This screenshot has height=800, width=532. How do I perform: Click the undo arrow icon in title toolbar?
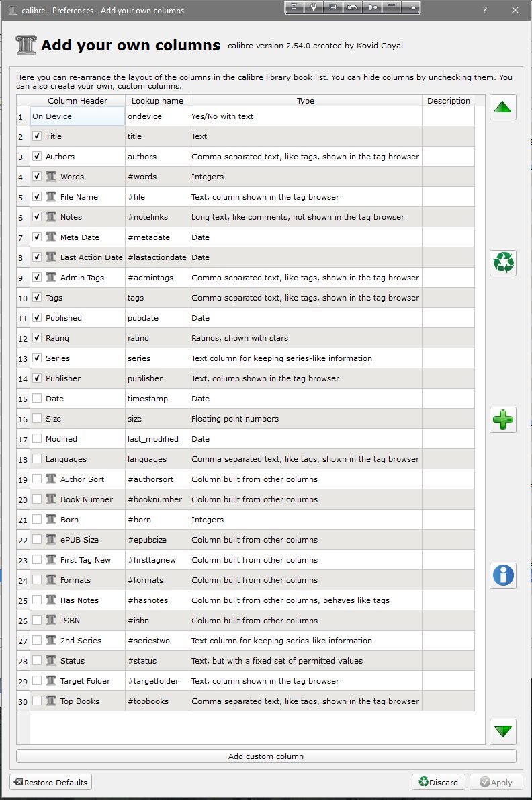[352, 7]
